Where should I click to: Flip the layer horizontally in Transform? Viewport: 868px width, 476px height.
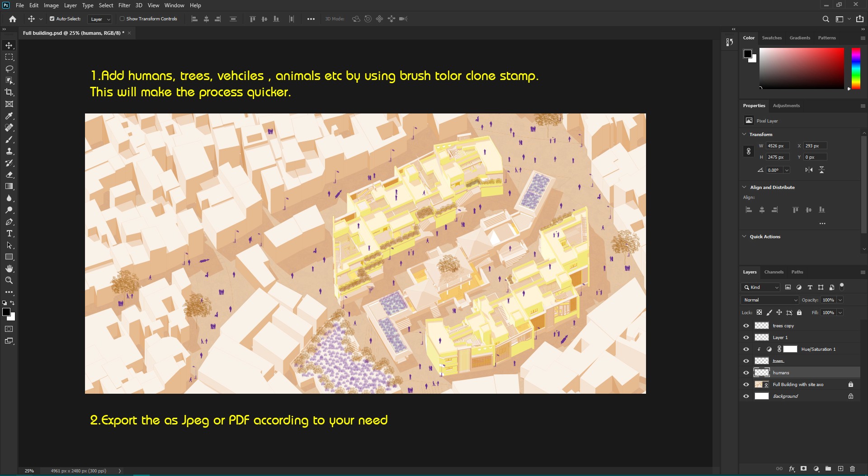[809, 170]
